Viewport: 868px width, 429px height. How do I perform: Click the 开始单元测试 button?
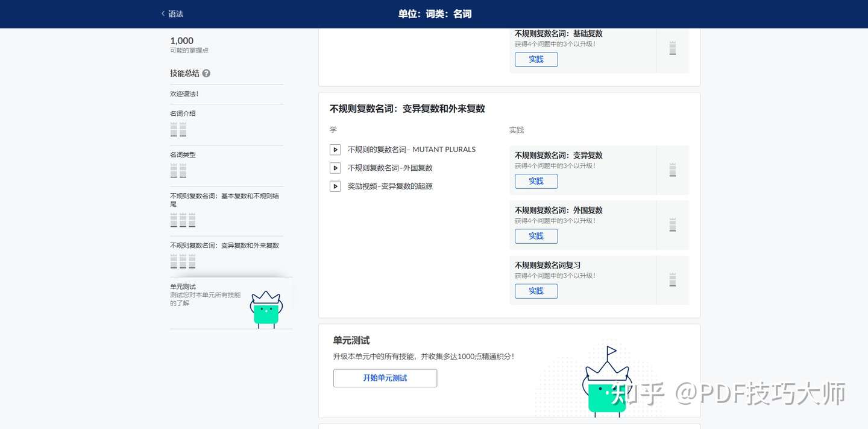point(385,378)
